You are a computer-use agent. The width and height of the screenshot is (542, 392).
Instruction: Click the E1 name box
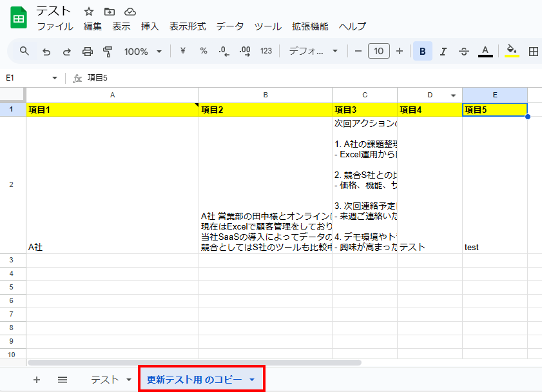[26, 78]
